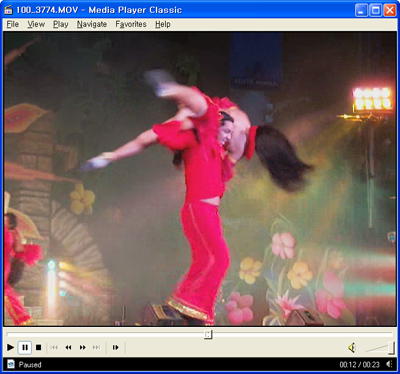Skip to previous track icon
Viewport: 400px width, 374px height.
pos(54,348)
